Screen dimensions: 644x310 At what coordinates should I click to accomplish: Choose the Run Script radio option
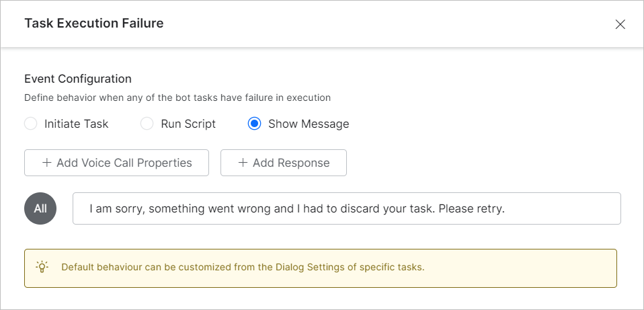tap(147, 124)
